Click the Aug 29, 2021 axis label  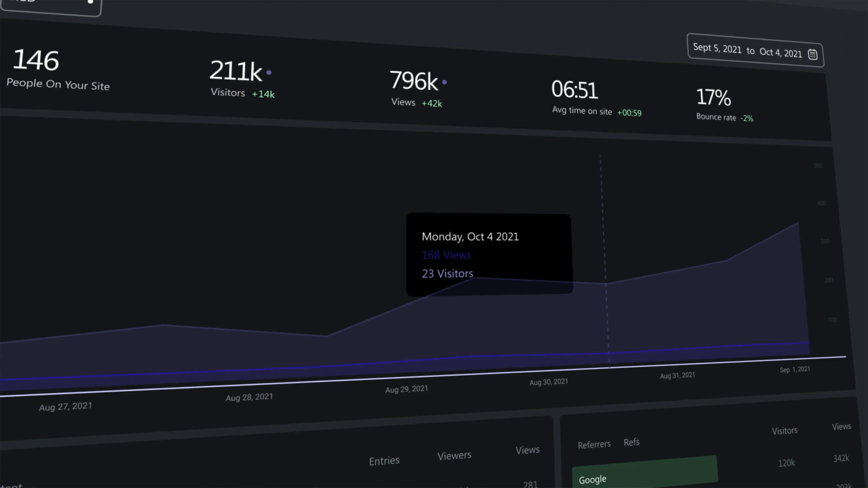406,389
